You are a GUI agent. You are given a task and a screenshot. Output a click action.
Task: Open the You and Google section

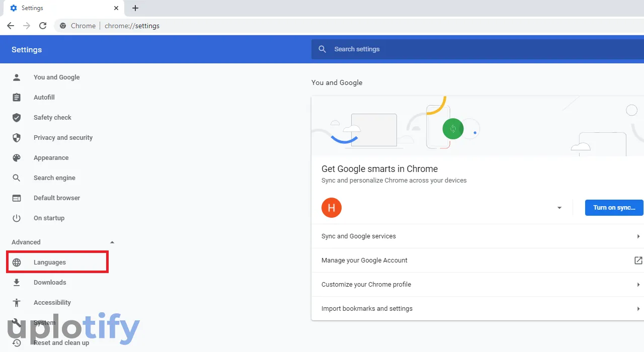(56, 77)
